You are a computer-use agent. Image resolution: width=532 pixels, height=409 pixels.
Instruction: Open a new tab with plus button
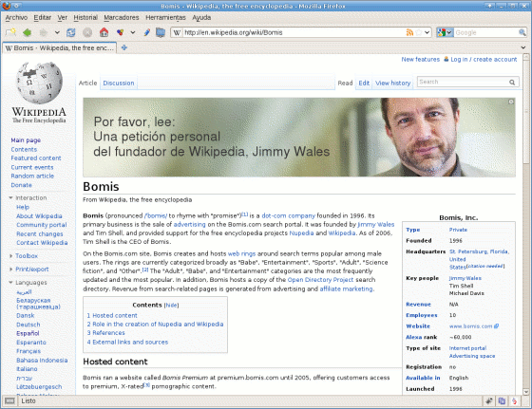point(124,47)
